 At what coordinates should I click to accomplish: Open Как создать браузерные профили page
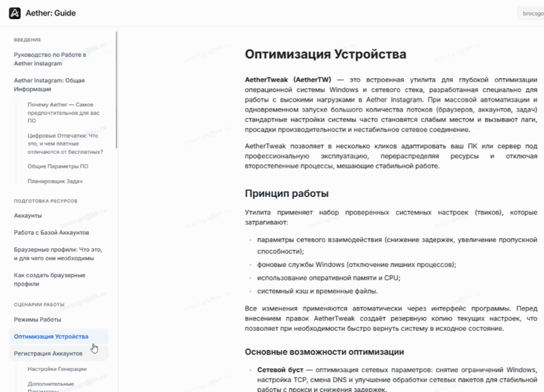50,279
